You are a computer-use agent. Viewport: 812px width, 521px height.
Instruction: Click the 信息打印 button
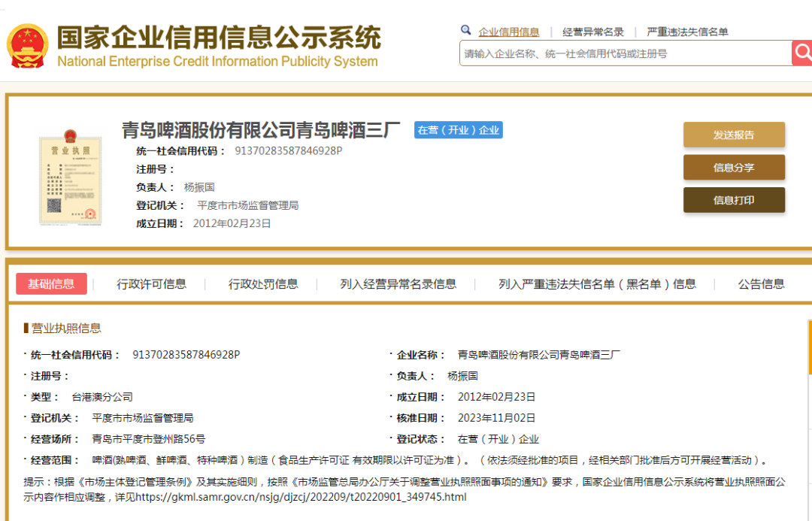pos(734,200)
